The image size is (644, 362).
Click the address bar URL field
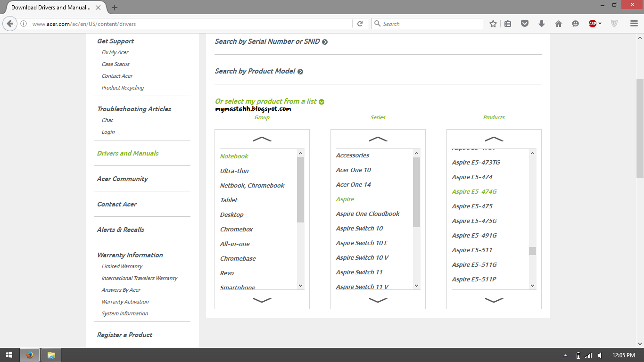point(191,24)
